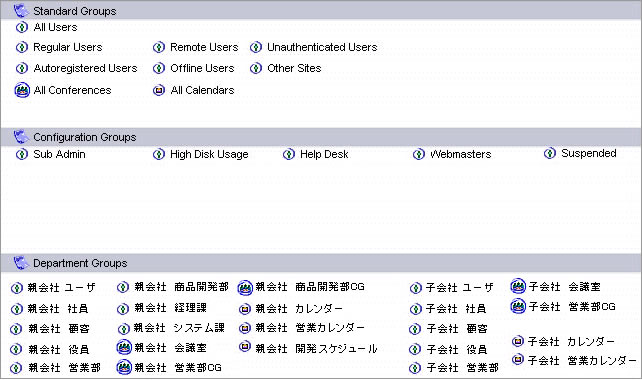Open the Remote Users group
The height and width of the screenshot is (380, 642).
[x=204, y=47]
